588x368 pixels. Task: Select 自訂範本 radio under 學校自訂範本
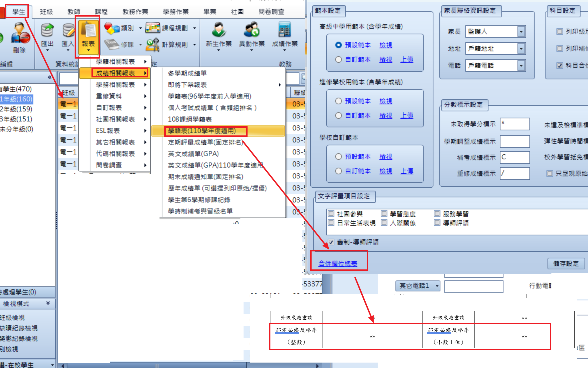click(338, 171)
